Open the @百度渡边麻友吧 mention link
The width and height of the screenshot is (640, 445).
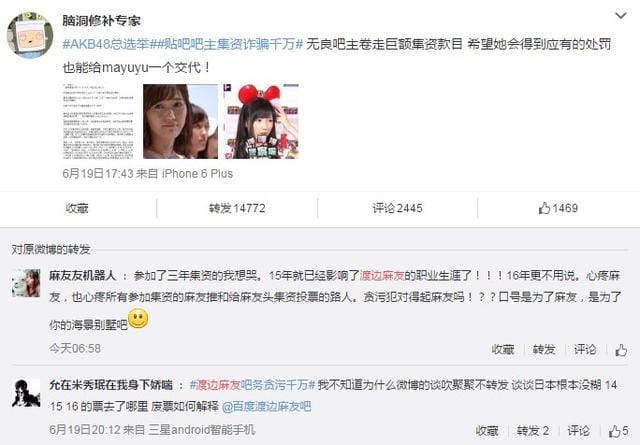tap(267, 406)
